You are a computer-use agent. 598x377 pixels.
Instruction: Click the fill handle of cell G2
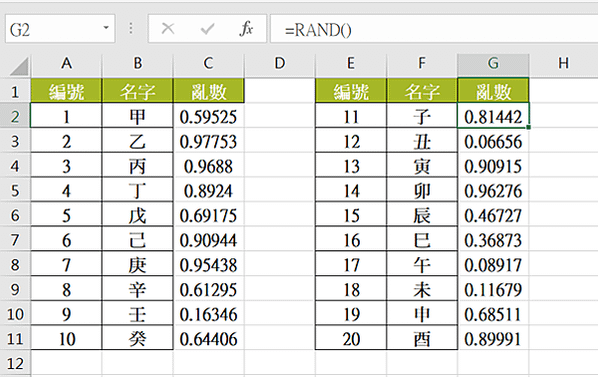[x=529, y=127]
